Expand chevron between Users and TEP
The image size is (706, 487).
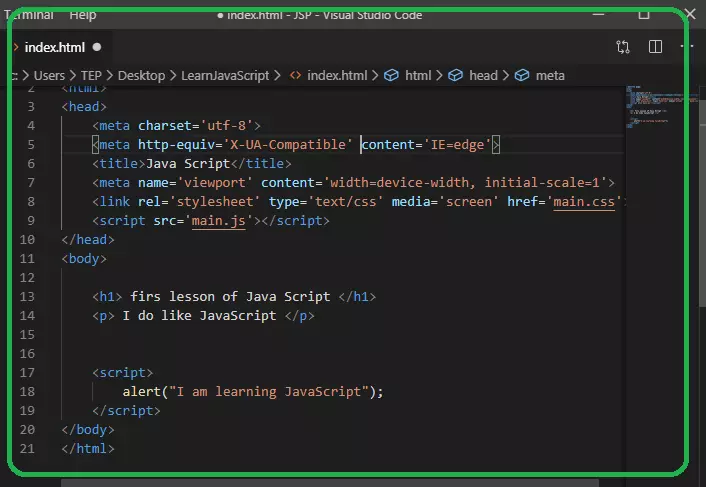pos(72,76)
